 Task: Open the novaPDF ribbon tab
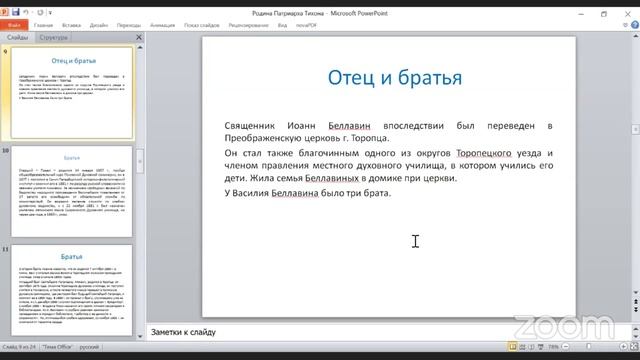coord(306,25)
